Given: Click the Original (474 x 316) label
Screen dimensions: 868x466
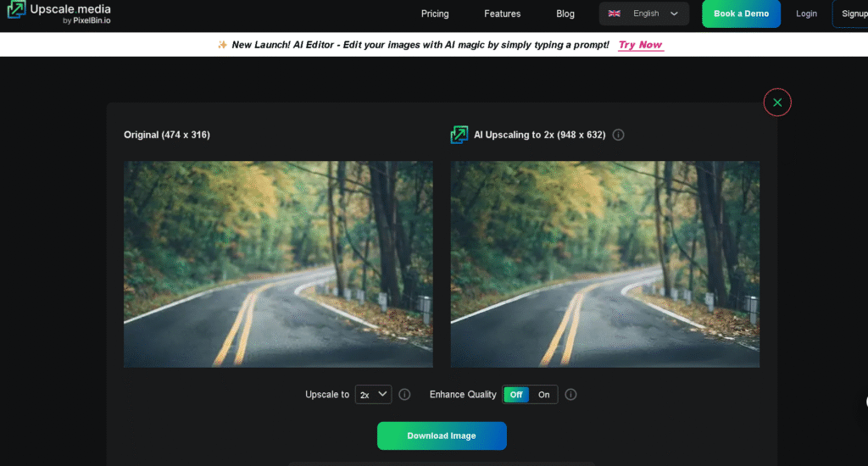Looking at the screenshot, I should [x=167, y=135].
